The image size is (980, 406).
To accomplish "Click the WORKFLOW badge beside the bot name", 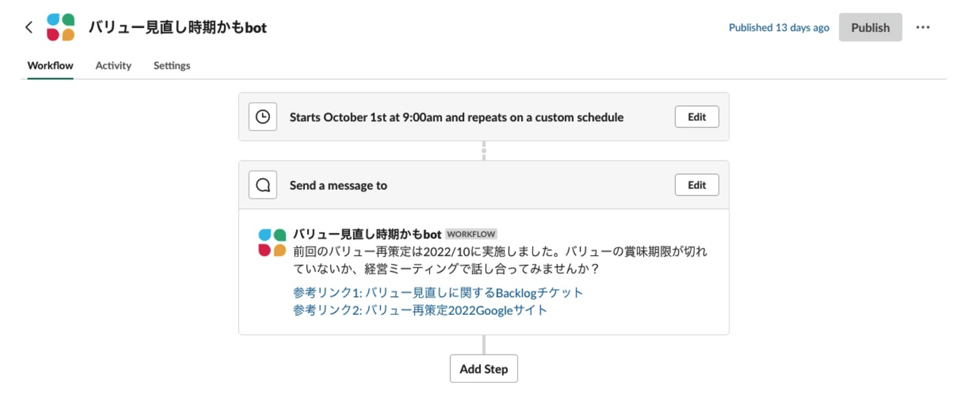I will click(471, 235).
